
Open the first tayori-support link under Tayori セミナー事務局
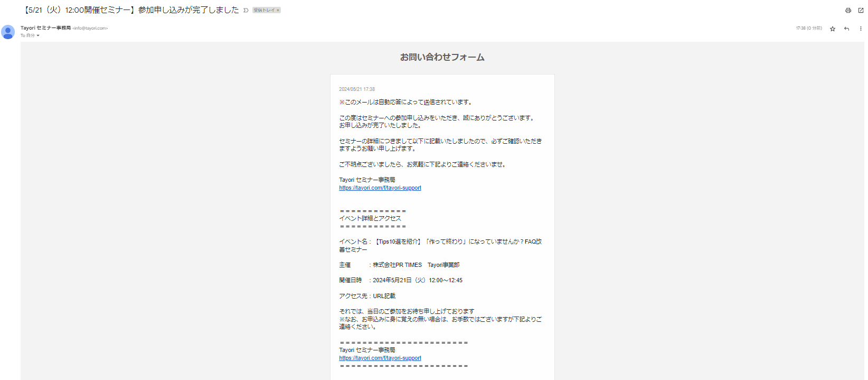coord(380,188)
